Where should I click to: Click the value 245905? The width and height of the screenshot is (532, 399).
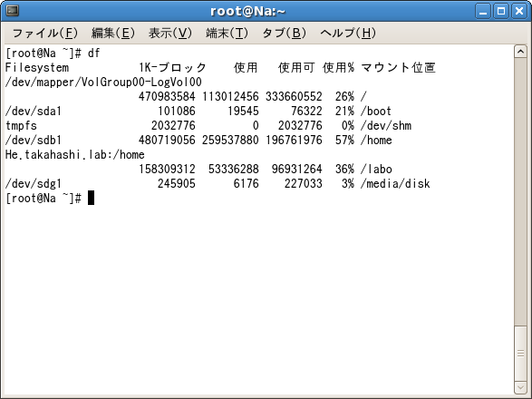[x=177, y=184]
